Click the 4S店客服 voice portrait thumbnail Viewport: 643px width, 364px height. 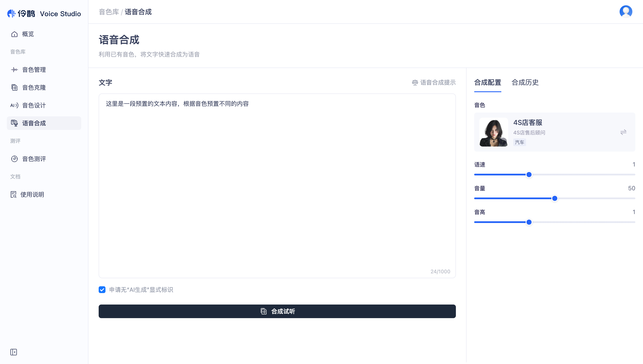[x=494, y=132]
